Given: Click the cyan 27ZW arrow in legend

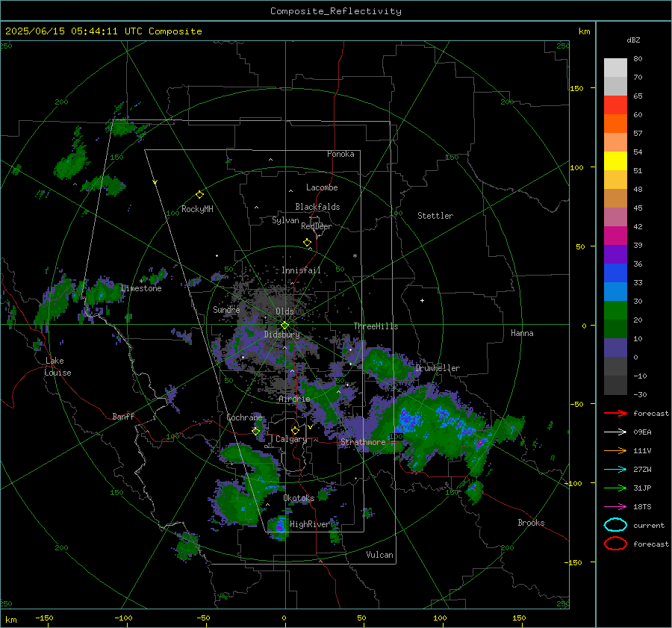Looking at the screenshot, I should (x=615, y=470).
